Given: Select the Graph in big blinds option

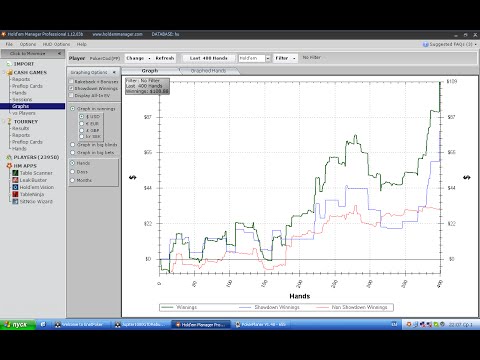Looking at the screenshot, I should pyautogui.click(x=72, y=145).
